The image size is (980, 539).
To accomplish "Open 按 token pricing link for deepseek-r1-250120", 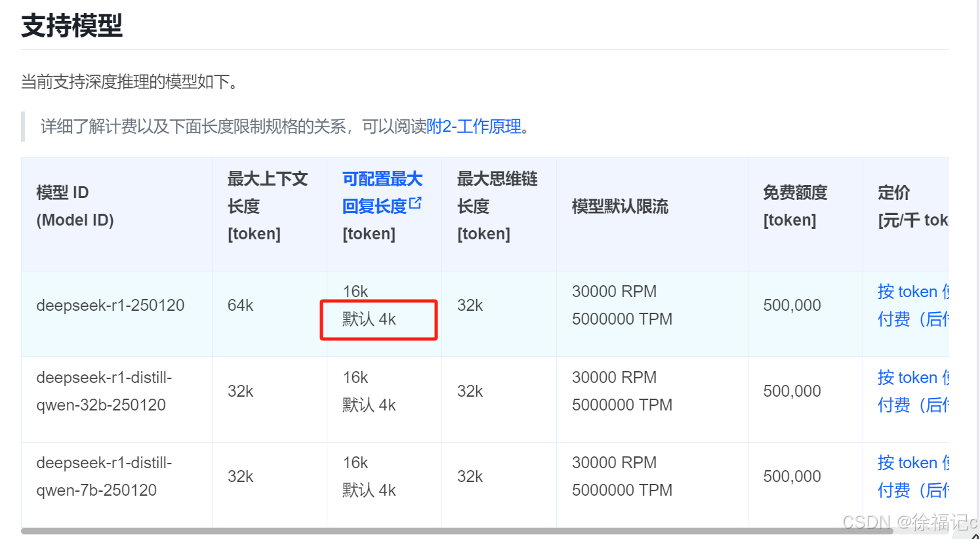I will point(912,305).
